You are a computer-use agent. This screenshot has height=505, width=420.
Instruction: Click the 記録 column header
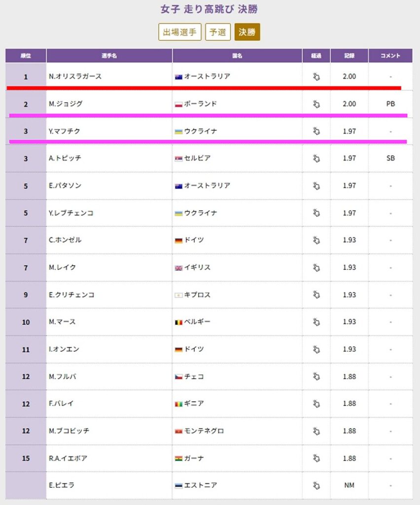tap(350, 56)
